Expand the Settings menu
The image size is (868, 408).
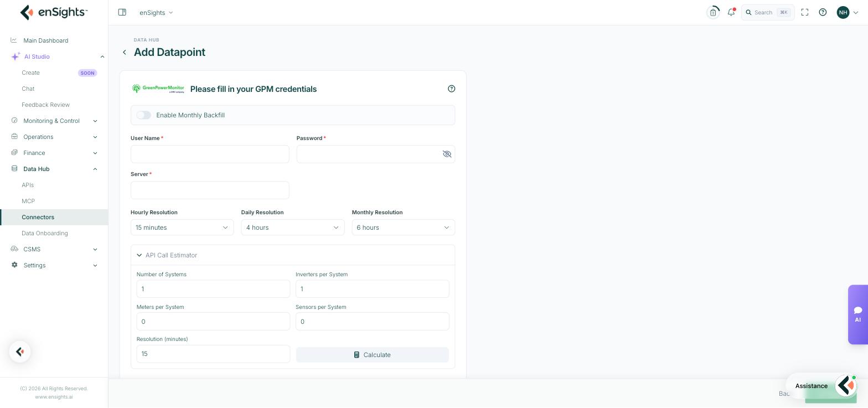coord(54,265)
